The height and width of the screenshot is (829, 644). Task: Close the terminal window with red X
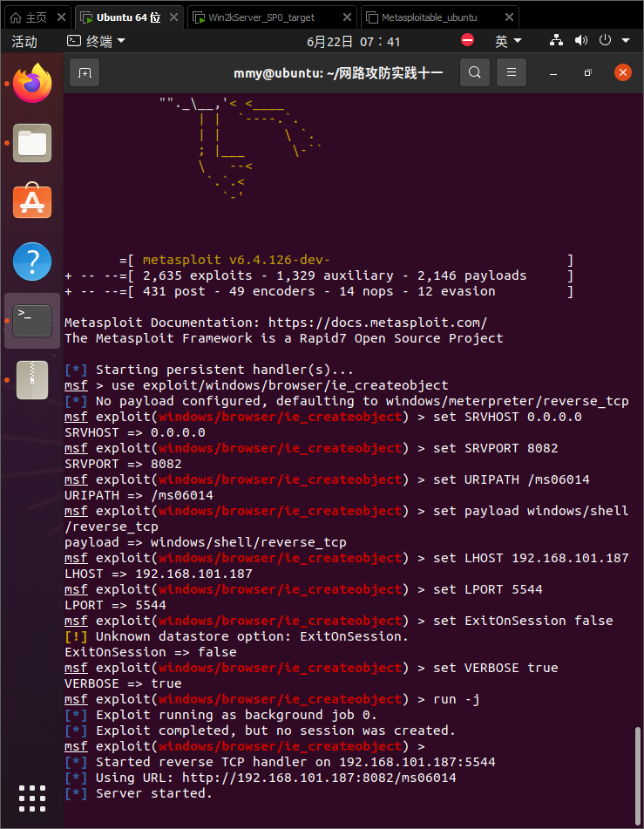623,72
